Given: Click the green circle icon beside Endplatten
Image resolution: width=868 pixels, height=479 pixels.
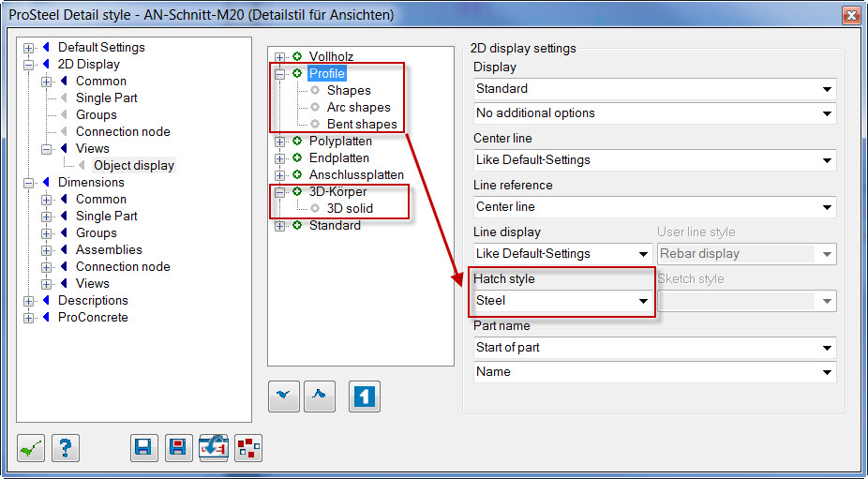Looking at the screenshot, I should pos(298,158).
